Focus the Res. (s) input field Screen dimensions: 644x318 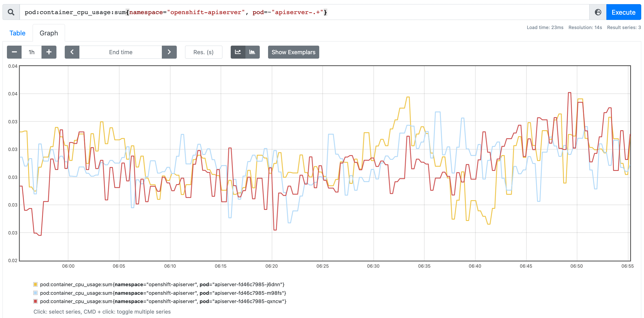click(x=203, y=52)
